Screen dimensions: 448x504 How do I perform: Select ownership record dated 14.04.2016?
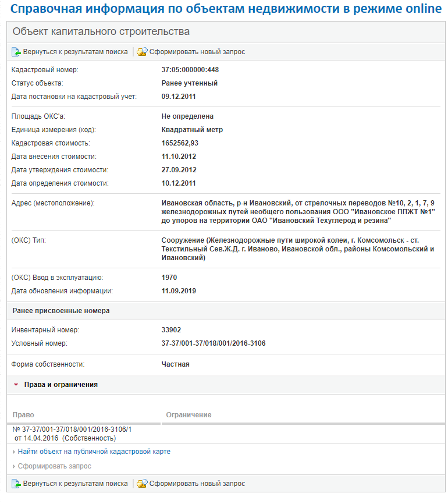click(x=72, y=434)
